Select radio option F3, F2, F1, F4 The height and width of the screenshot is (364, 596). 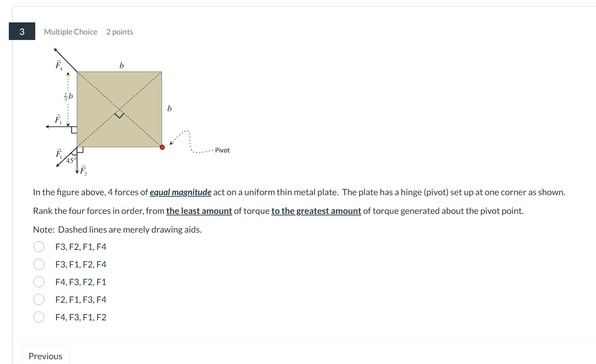39,247
